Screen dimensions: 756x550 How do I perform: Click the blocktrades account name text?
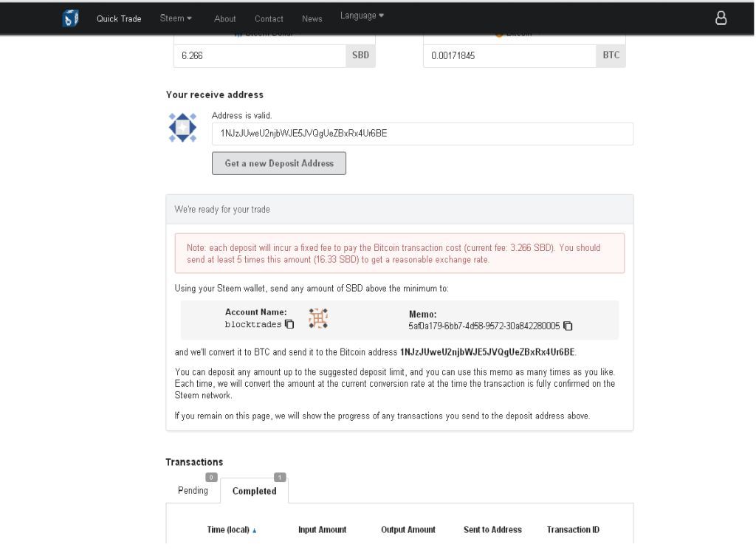[x=253, y=324]
